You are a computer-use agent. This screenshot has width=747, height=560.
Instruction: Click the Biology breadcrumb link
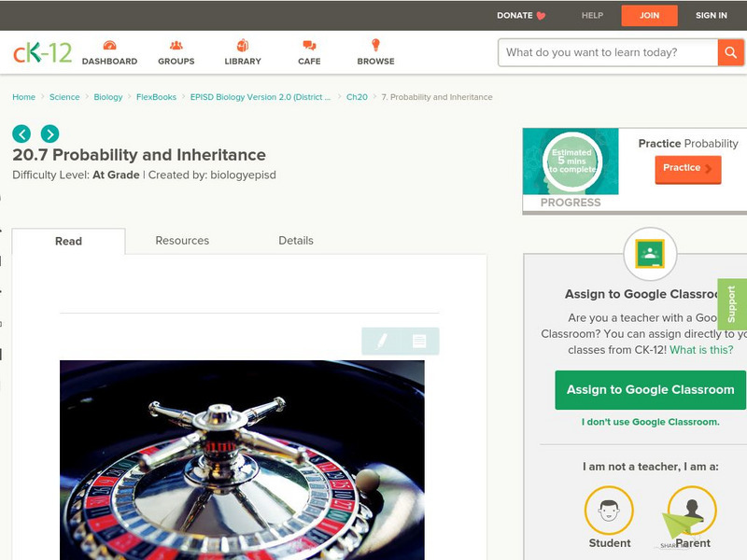pyautogui.click(x=108, y=97)
